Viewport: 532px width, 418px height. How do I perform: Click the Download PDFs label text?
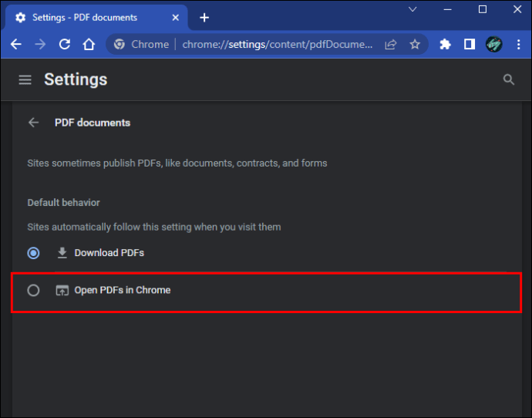109,253
